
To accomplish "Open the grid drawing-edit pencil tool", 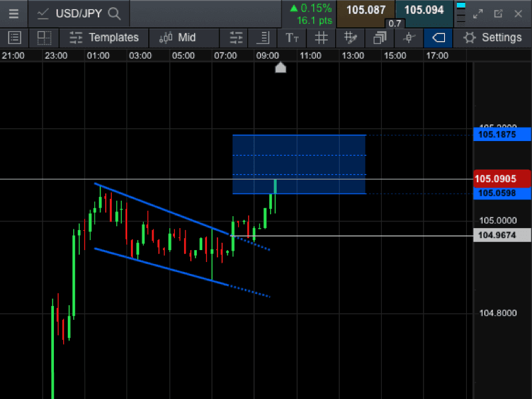I will (x=350, y=38).
